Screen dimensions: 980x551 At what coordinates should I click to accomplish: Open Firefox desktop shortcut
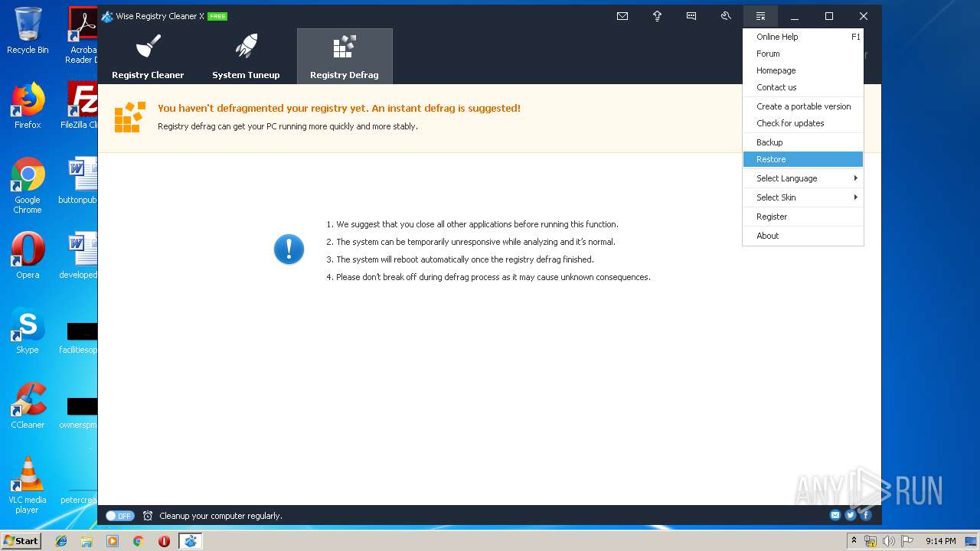28,106
